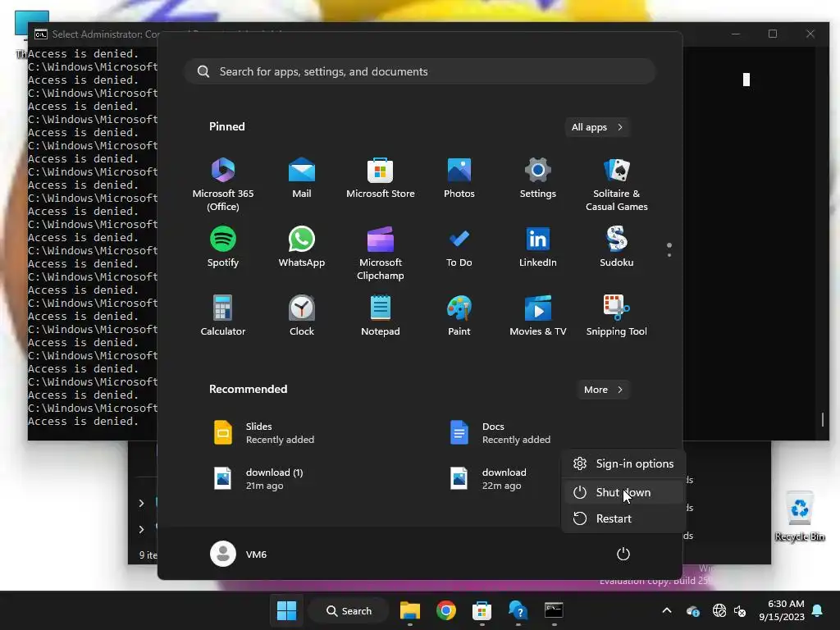Screen dimensions: 840x630
Task: Open the Clock app
Action: tap(302, 316)
